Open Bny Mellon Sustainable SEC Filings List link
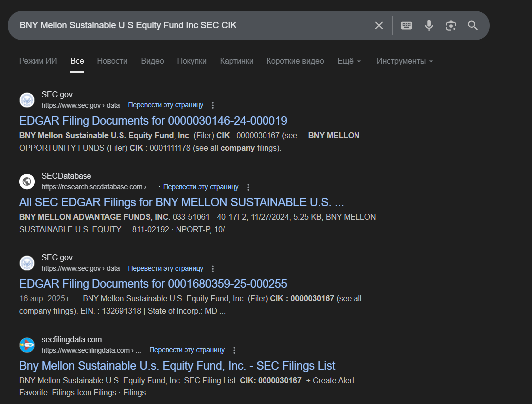The height and width of the screenshot is (404, 532). (177, 366)
